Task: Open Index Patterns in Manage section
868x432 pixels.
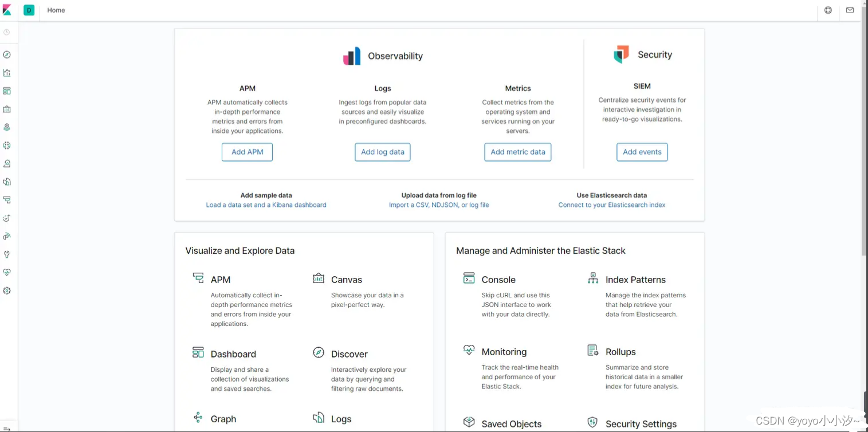Action: click(x=635, y=280)
